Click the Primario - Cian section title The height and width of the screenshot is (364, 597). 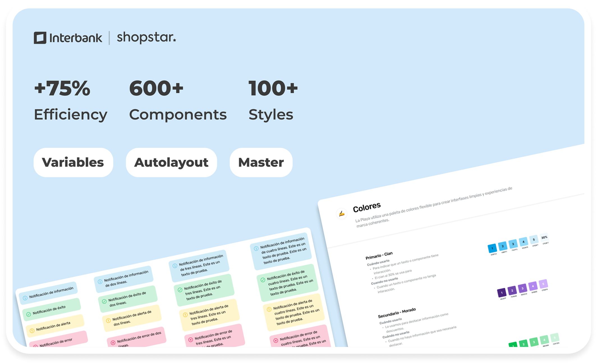pos(379,255)
